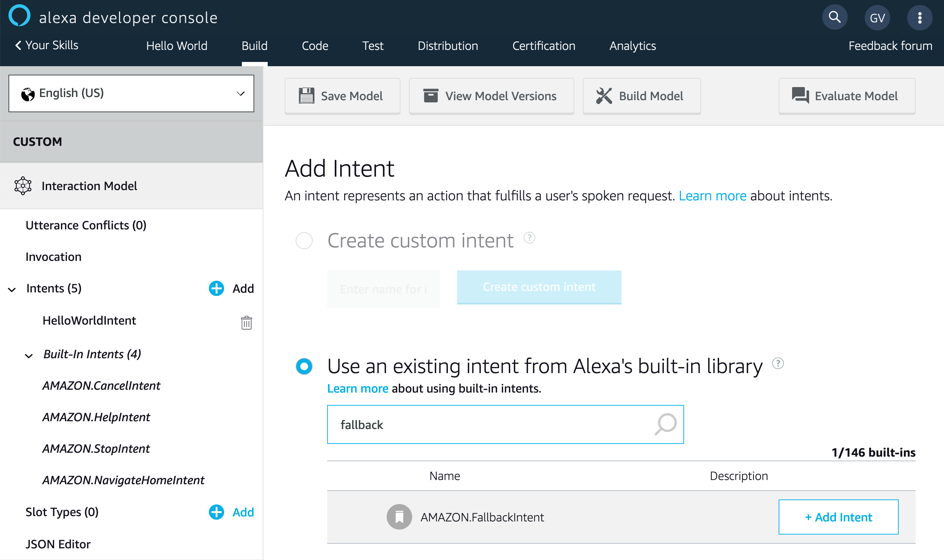Click the fallback built-in intent search field
This screenshot has width=944, height=560.
491,424
